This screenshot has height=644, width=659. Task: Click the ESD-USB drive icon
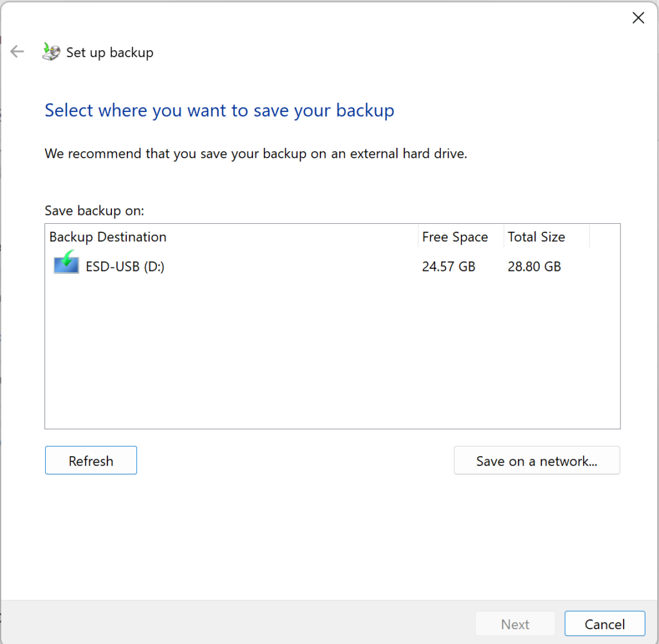[x=66, y=265]
